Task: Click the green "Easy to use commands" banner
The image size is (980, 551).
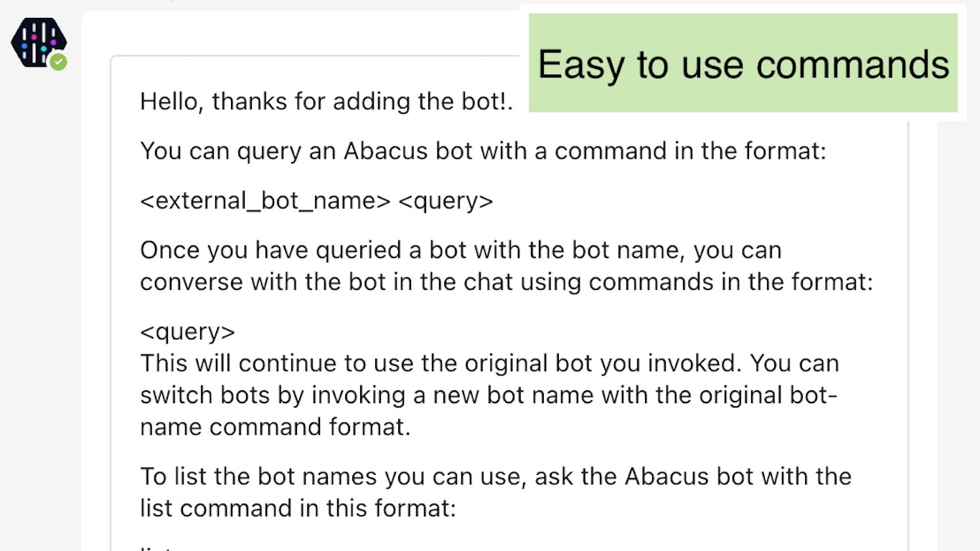Action: tap(743, 63)
